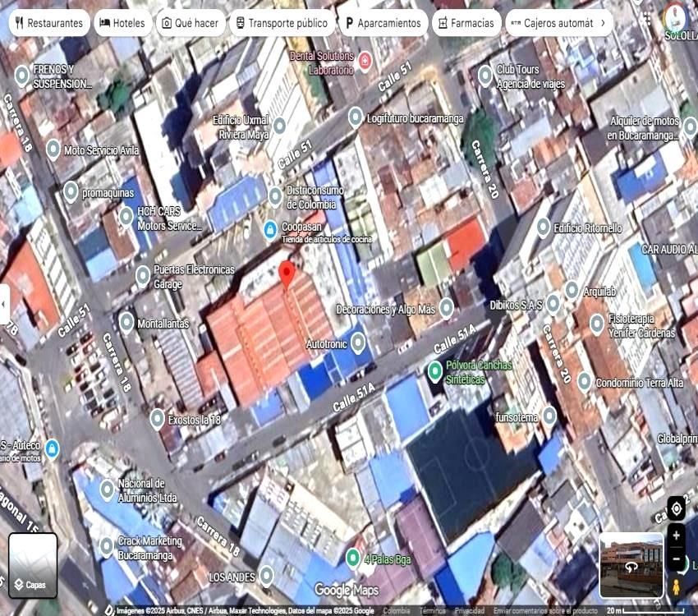Click the Edificio Ritornello place marker
Viewport: 698px width, 616px height.
pos(543,228)
